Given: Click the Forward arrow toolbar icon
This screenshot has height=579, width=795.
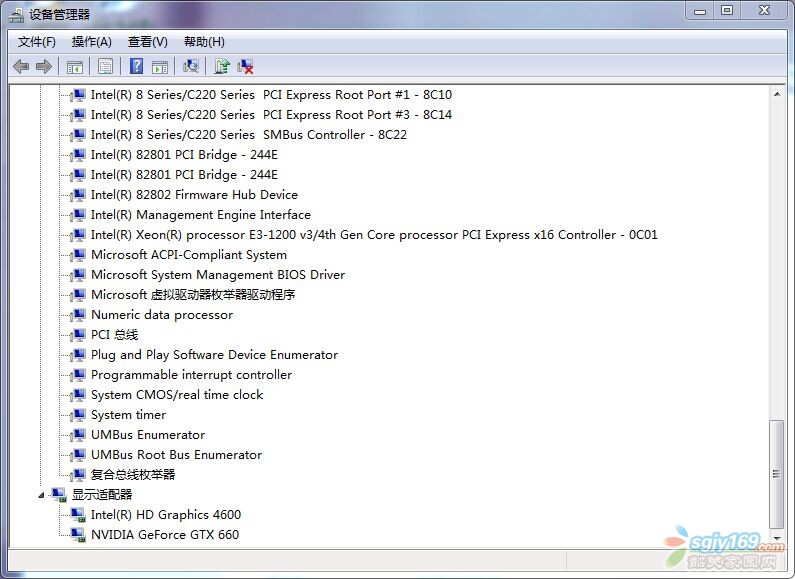Looking at the screenshot, I should click(44, 66).
